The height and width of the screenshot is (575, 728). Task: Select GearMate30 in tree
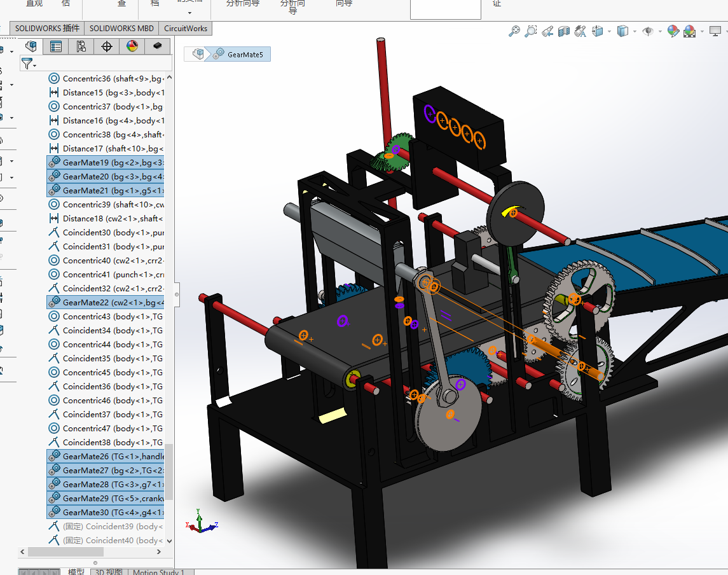point(106,512)
